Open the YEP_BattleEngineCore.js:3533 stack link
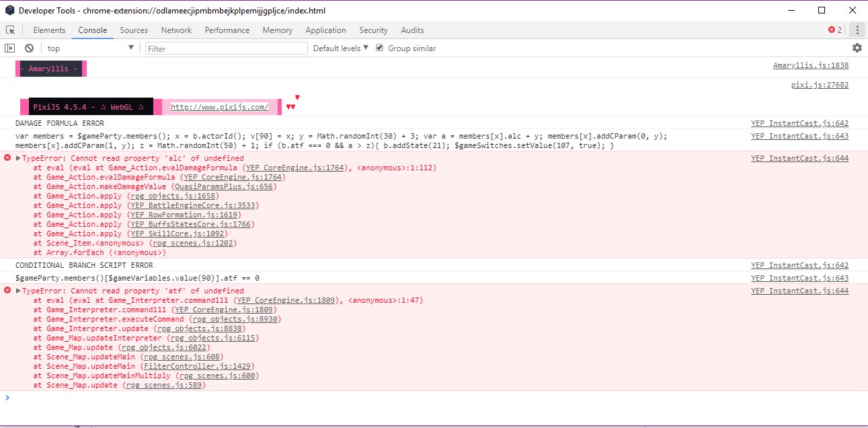This screenshot has width=868, height=428. pos(192,205)
